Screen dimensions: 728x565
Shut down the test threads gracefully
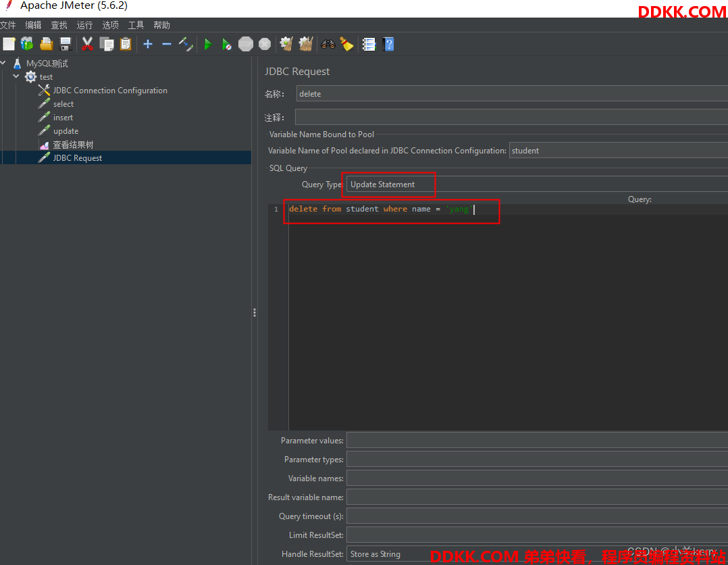tap(265, 44)
